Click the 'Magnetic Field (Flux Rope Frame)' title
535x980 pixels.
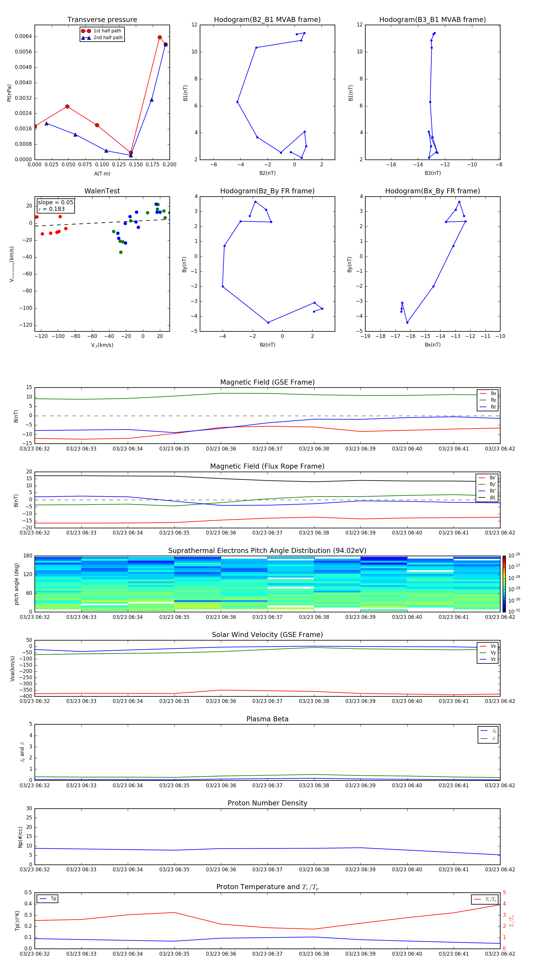(267, 467)
